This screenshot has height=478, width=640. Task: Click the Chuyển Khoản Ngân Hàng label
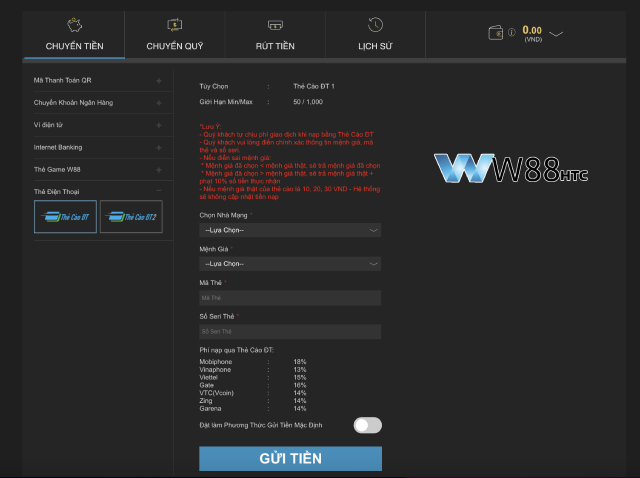tap(73, 102)
